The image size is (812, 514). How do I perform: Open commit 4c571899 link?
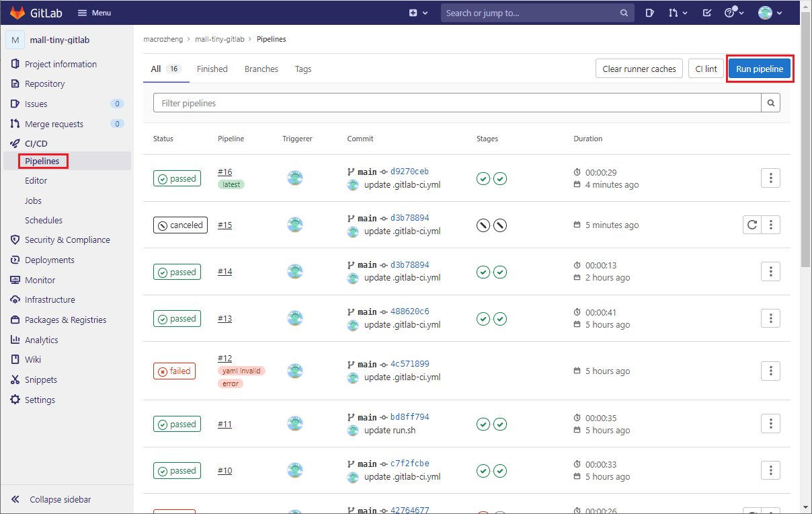tap(409, 364)
